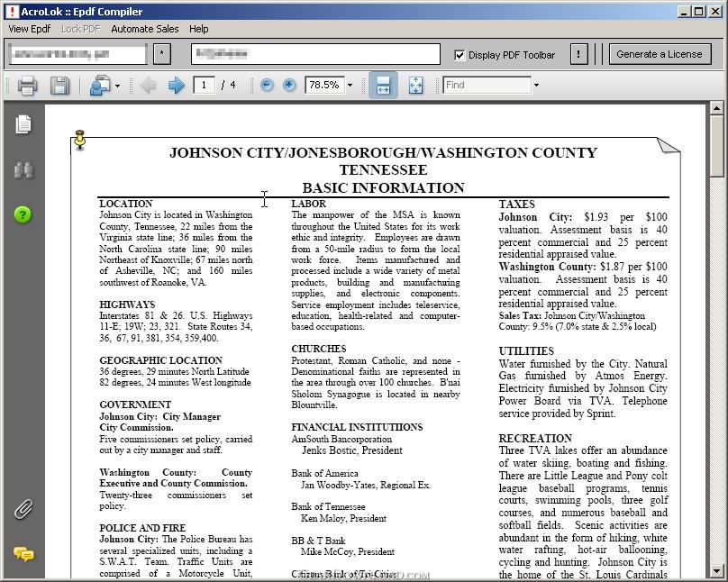Go to next page with blue arrow

click(177, 86)
